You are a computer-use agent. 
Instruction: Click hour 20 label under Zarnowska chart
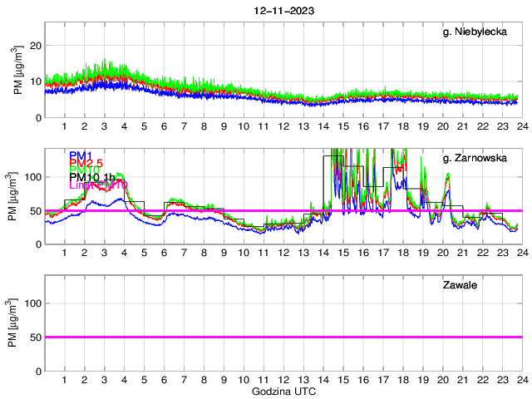point(443,253)
